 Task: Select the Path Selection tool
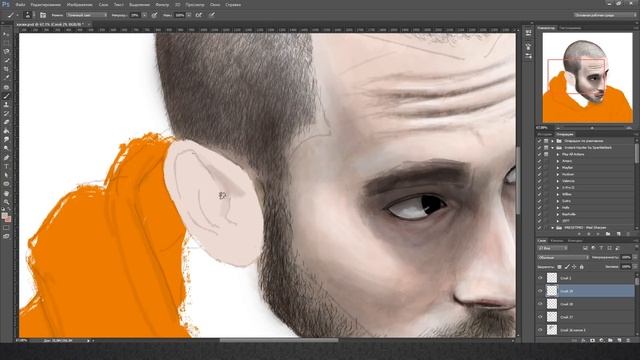click(6, 175)
